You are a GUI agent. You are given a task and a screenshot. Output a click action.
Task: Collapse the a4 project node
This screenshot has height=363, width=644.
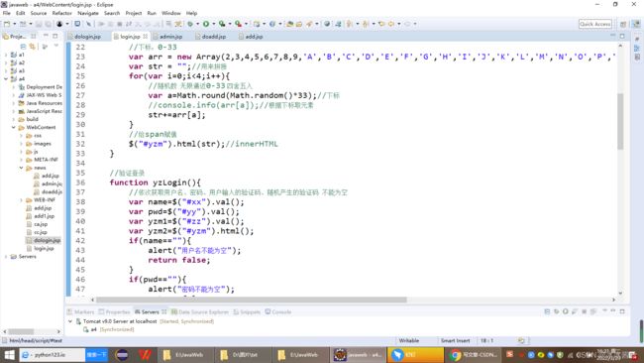6,78
